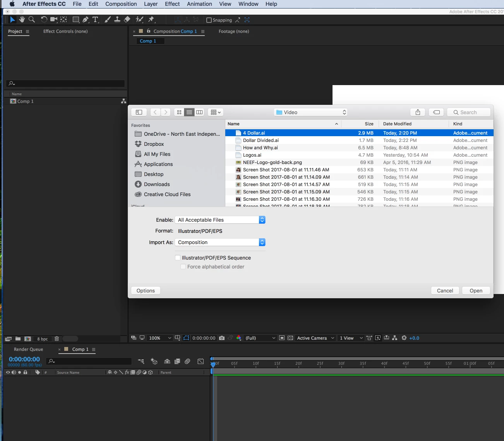Switch to the Render Queue tab

(x=28, y=349)
